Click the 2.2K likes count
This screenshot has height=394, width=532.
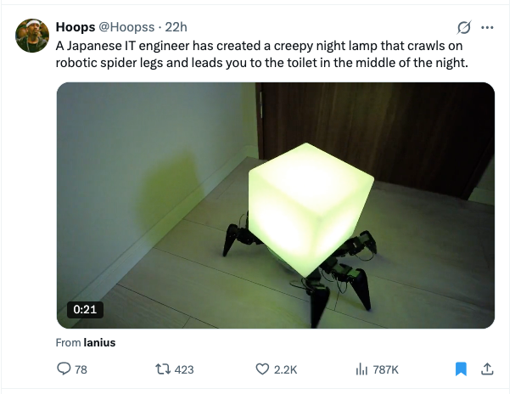click(285, 369)
